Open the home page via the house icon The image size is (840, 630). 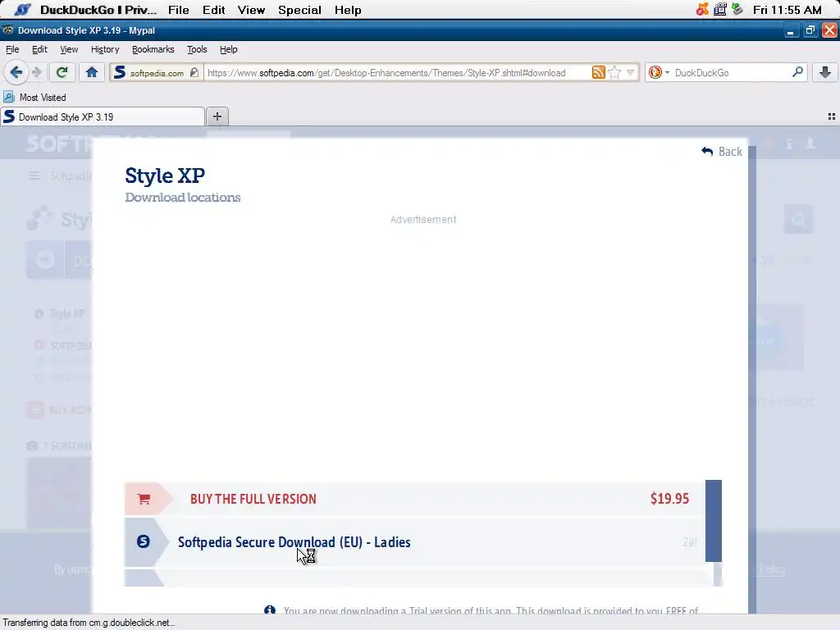point(92,72)
